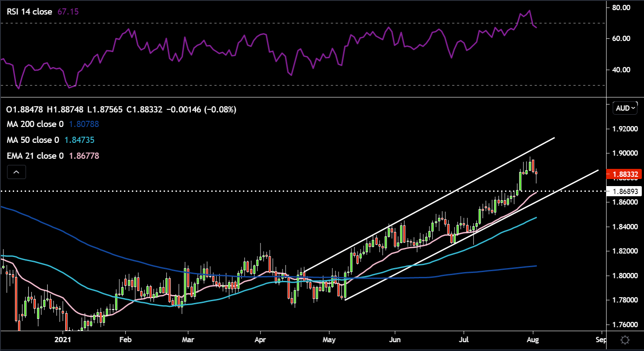This screenshot has height=351, width=644.
Task: Click the Jul label on time axis
Action: [x=464, y=340]
